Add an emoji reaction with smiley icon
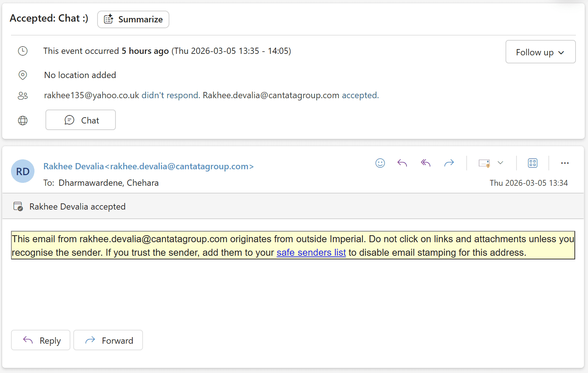 tap(380, 163)
